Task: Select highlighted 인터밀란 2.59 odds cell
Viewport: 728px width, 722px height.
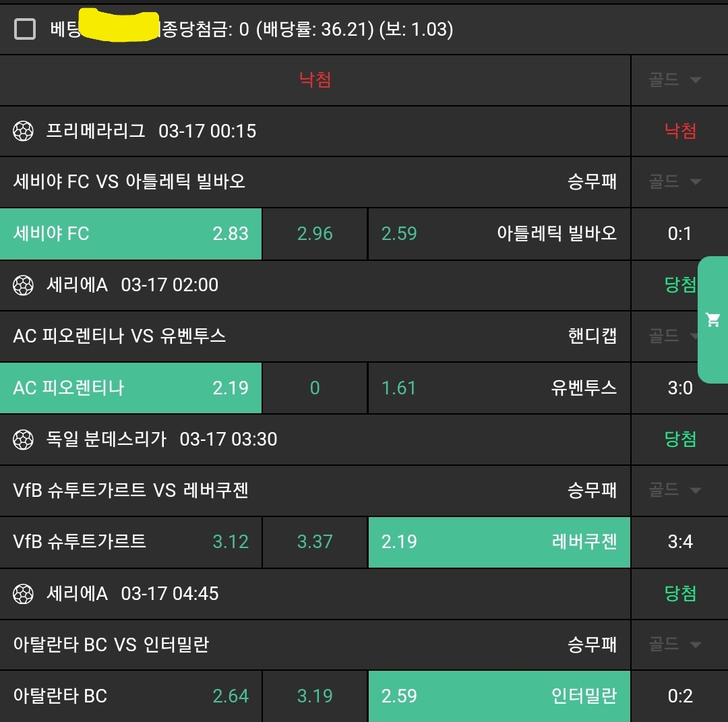Action: coord(499,696)
